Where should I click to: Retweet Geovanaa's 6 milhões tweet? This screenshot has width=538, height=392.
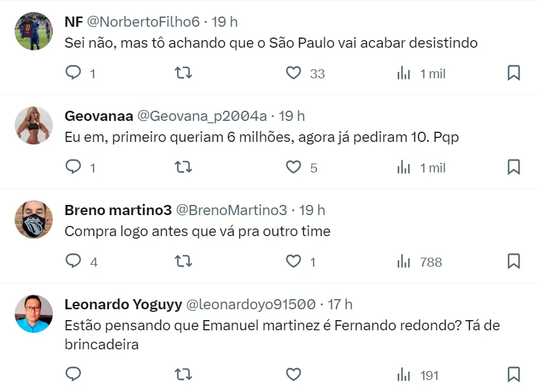(x=183, y=167)
